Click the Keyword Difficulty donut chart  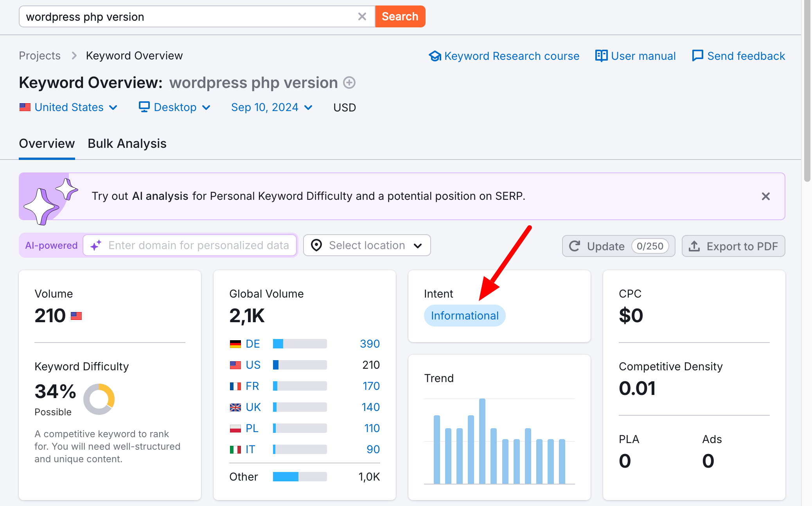pos(99,399)
